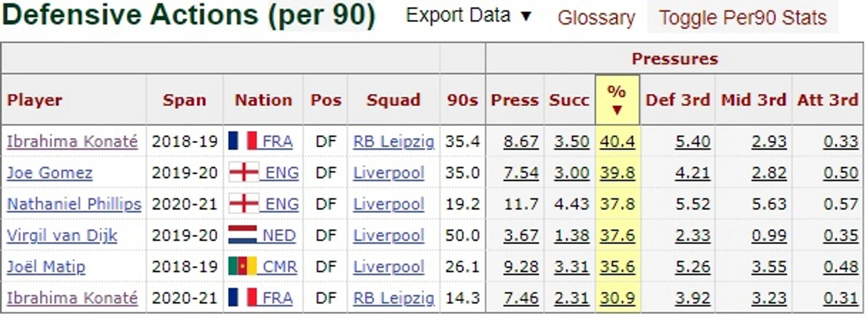Viewport: 868px width, 329px height.
Task: Open Export Data dropdown menu
Action: [468, 15]
